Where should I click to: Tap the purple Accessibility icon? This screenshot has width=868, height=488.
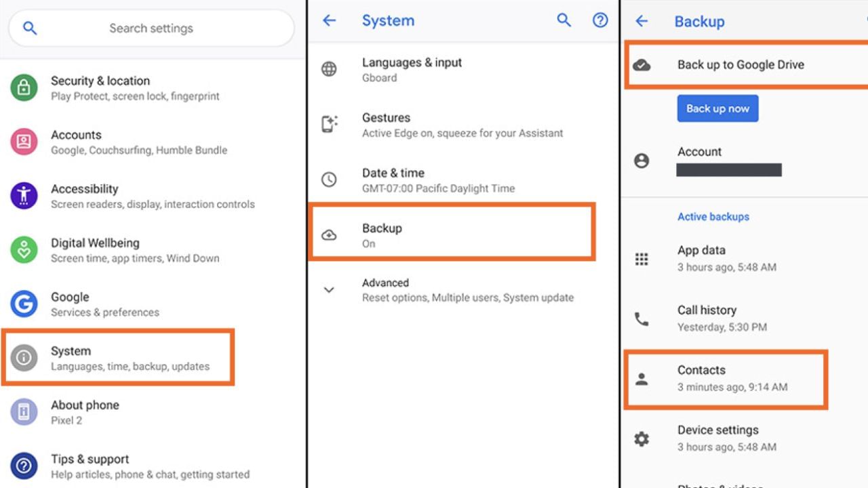pos(24,196)
